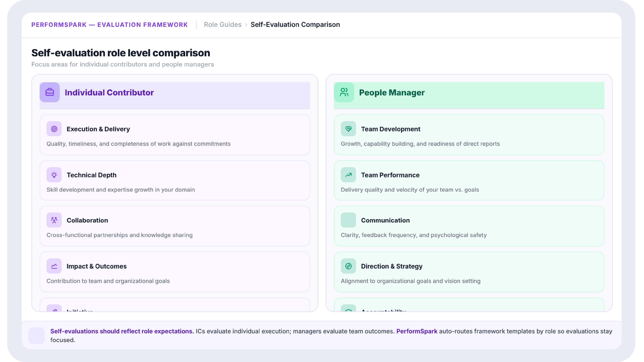Click the Technical Depth title
The image size is (644, 362).
click(91, 175)
